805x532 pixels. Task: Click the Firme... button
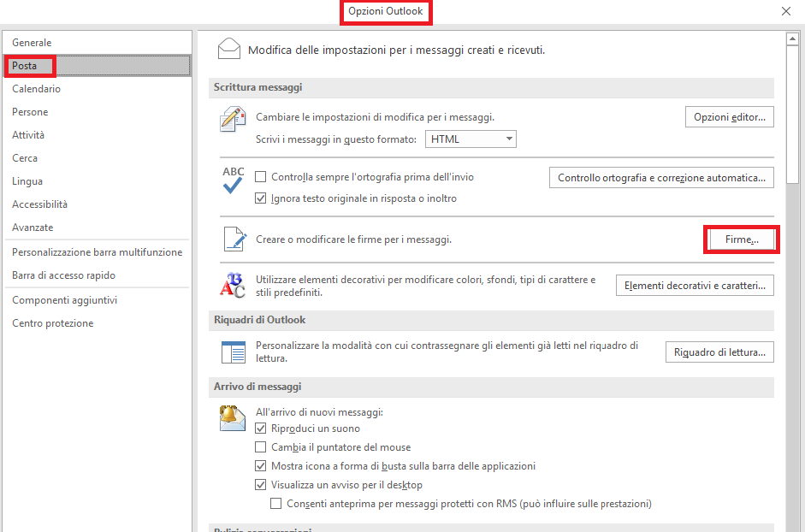(x=742, y=240)
